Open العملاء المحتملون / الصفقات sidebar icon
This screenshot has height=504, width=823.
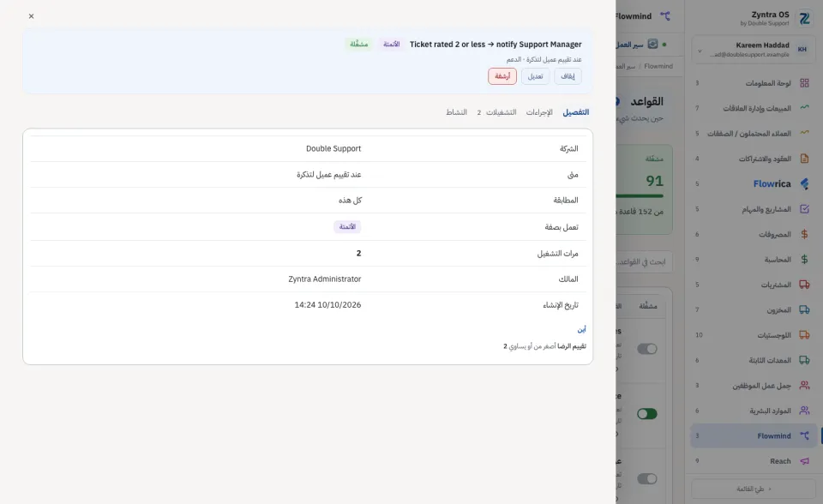804,133
